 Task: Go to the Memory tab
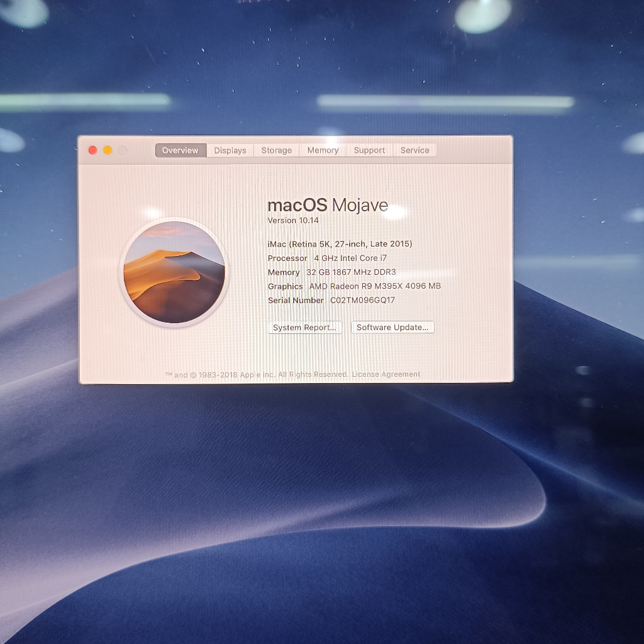click(323, 150)
